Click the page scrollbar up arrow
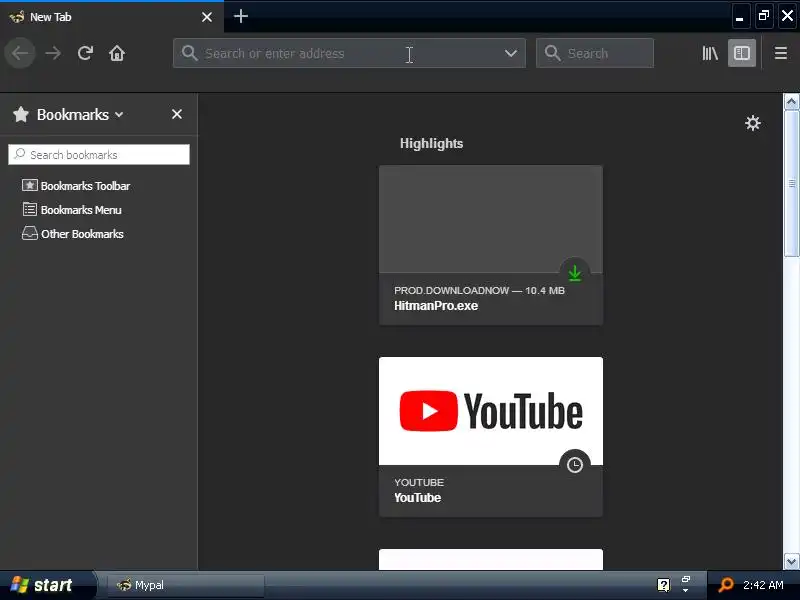This screenshot has height=600, width=800. tap(791, 102)
